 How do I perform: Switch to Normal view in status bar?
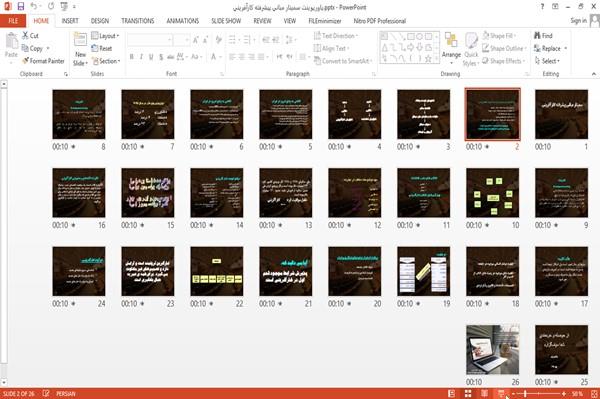452,393
